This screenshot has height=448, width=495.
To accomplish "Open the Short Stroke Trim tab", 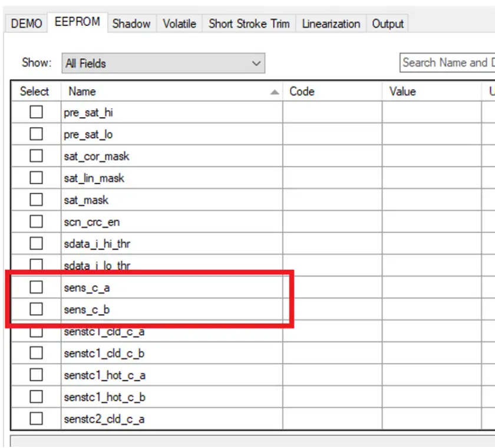I will click(x=249, y=24).
